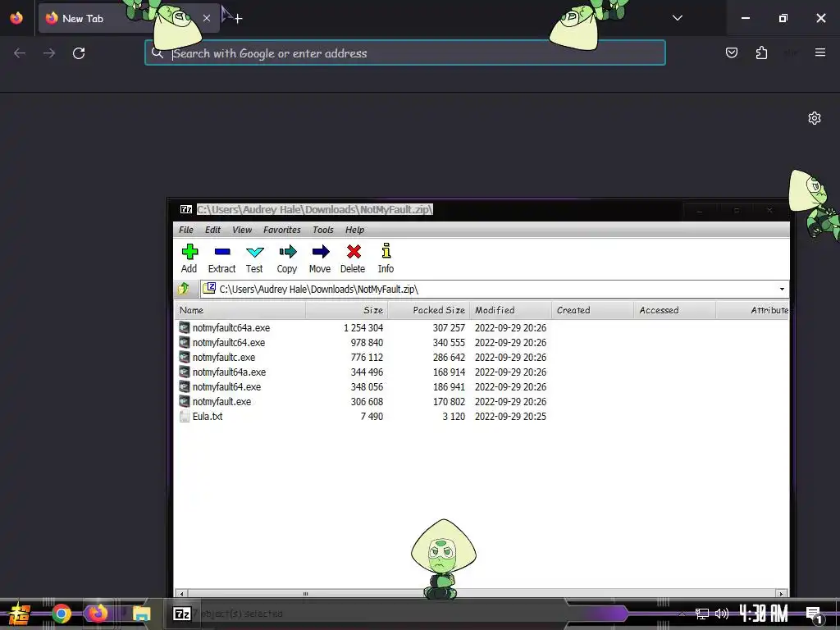Image resolution: width=840 pixels, height=630 pixels.
Task: Open a new Firefox tab
Action: [x=238, y=19]
